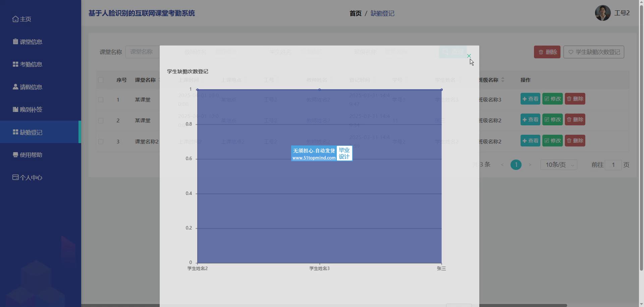Screen dimensions: 644x307
Task: Toggle the select-all checkbox in table header
Action: coord(101,80)
